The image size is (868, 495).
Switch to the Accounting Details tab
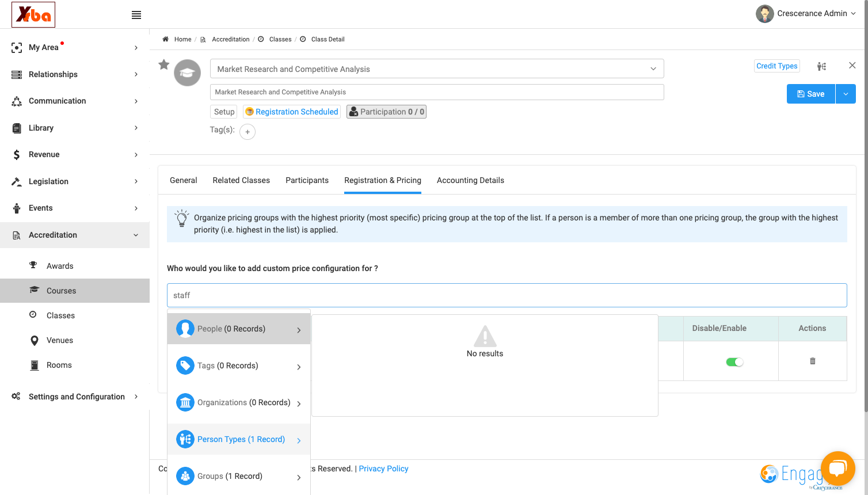coord(470,180)
